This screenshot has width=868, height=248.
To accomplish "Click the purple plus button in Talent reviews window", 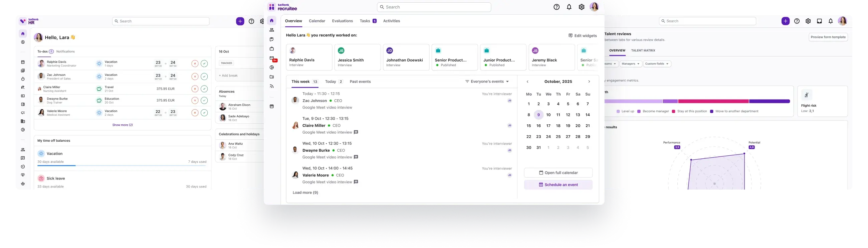I will point(786,21).
